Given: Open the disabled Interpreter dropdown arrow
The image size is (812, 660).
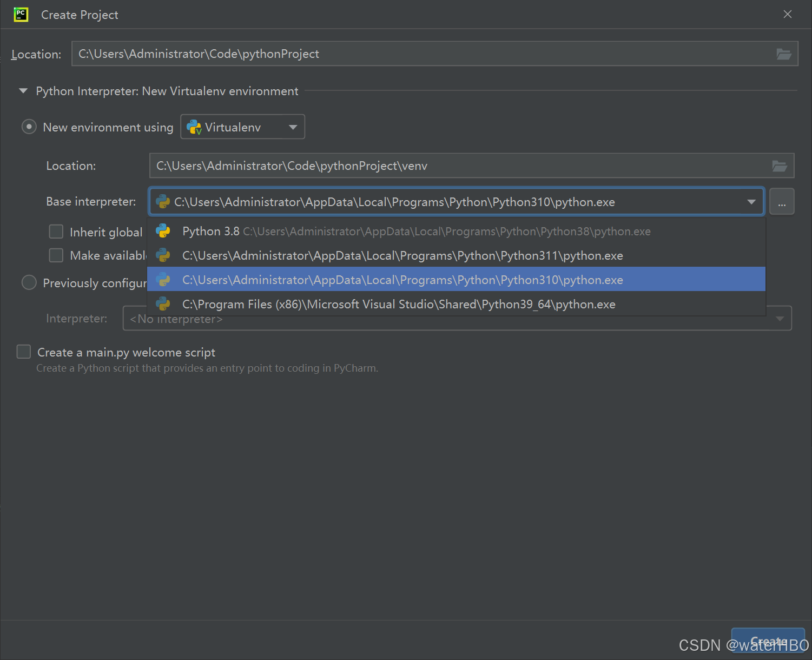Looking at the screenshot, I should point(780,319).
